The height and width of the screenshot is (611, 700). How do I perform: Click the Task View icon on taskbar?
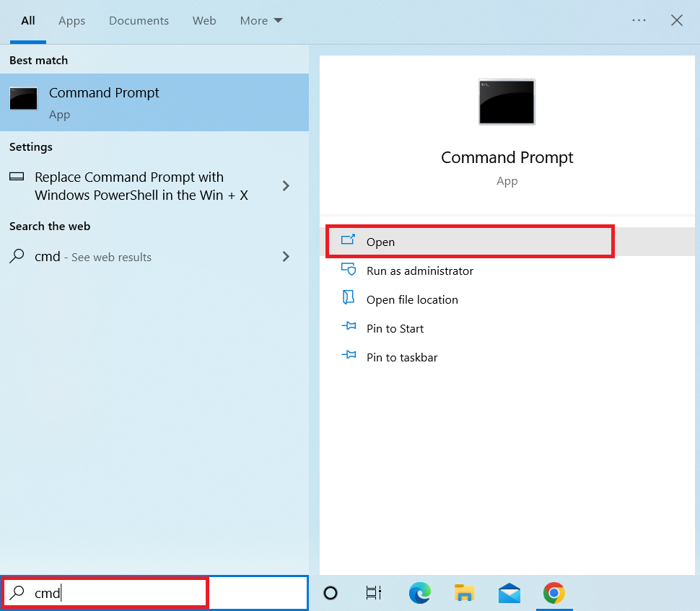click(373, 593)
